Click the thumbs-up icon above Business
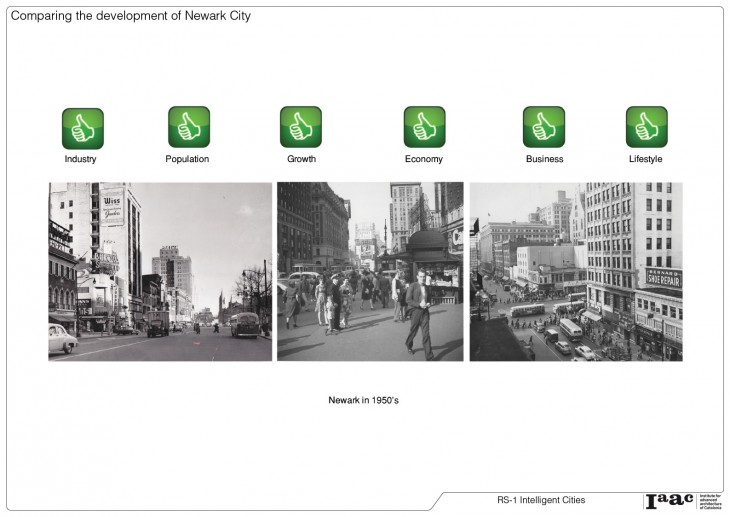The image size is (730, 517). pos(543,127)
